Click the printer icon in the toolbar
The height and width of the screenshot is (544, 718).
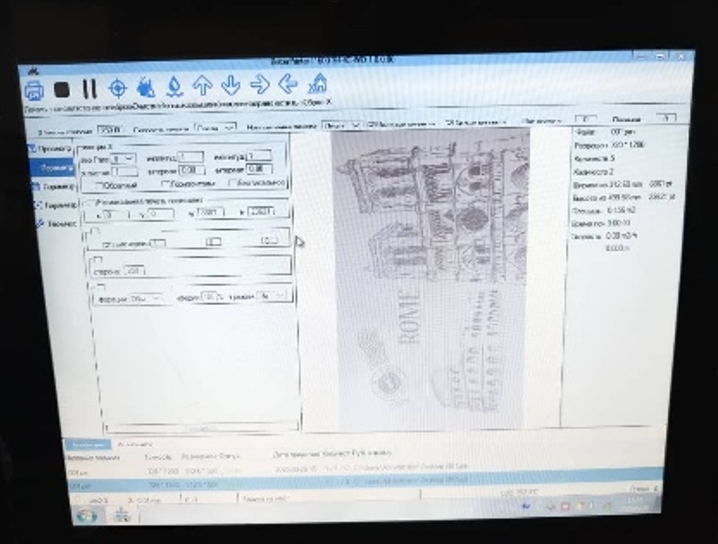[x=36, y=90]
